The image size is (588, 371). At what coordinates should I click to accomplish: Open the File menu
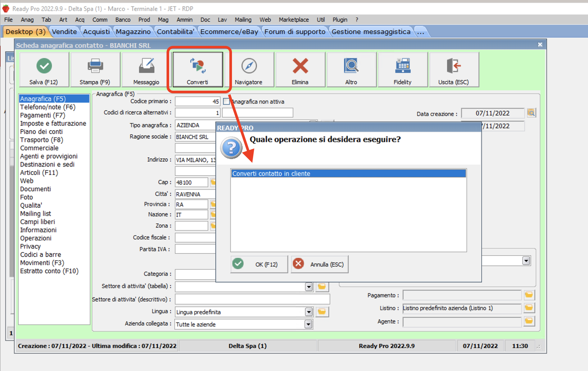click(8, 20)
